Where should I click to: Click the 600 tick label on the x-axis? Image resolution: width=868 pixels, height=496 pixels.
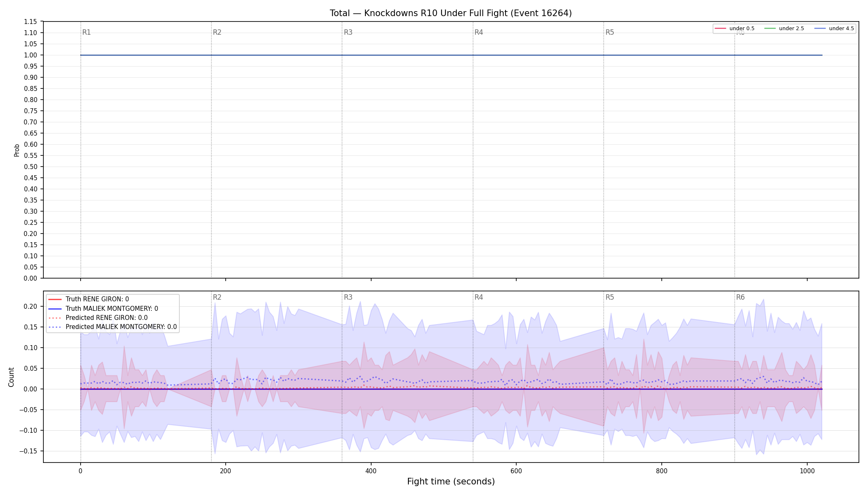click(516, 471)
